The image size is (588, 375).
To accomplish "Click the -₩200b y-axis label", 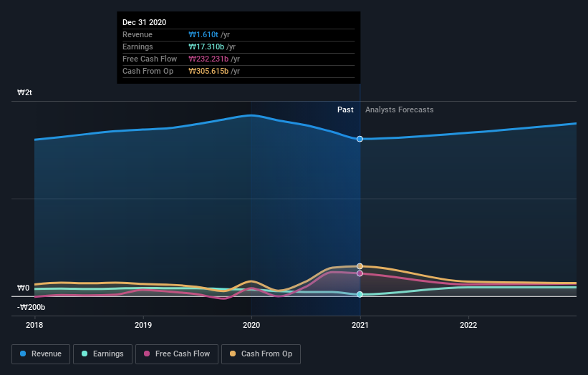I will 31,307.
